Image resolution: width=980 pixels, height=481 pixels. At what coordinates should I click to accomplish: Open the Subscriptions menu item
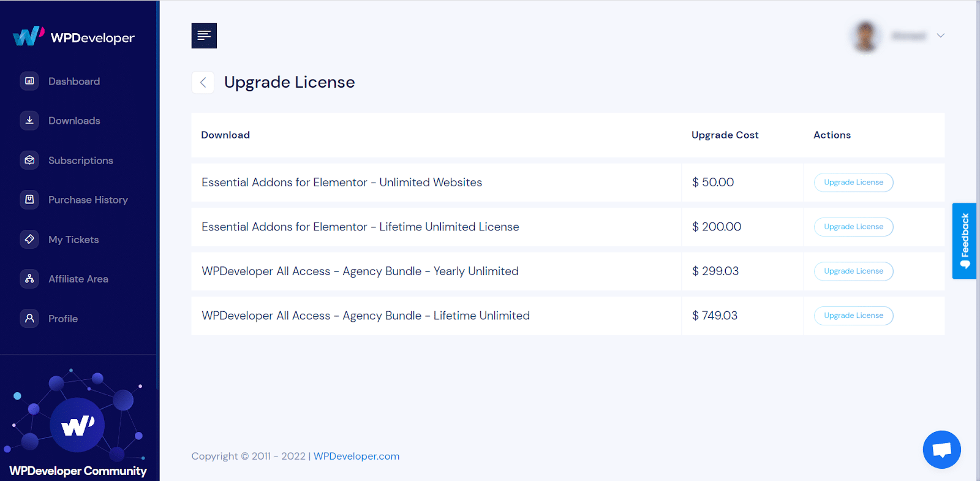[x=81, y=161]
